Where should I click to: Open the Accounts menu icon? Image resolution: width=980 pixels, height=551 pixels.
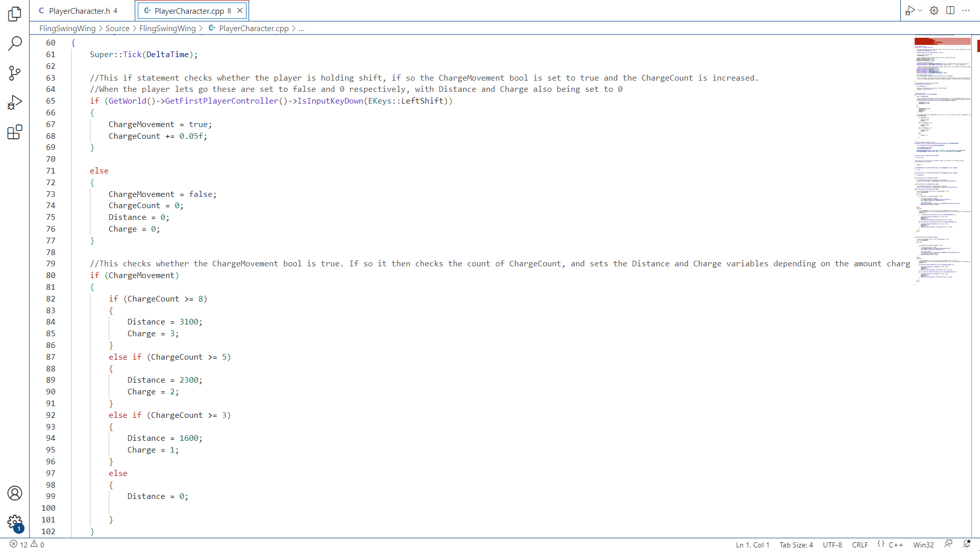[x=15, y=493]
